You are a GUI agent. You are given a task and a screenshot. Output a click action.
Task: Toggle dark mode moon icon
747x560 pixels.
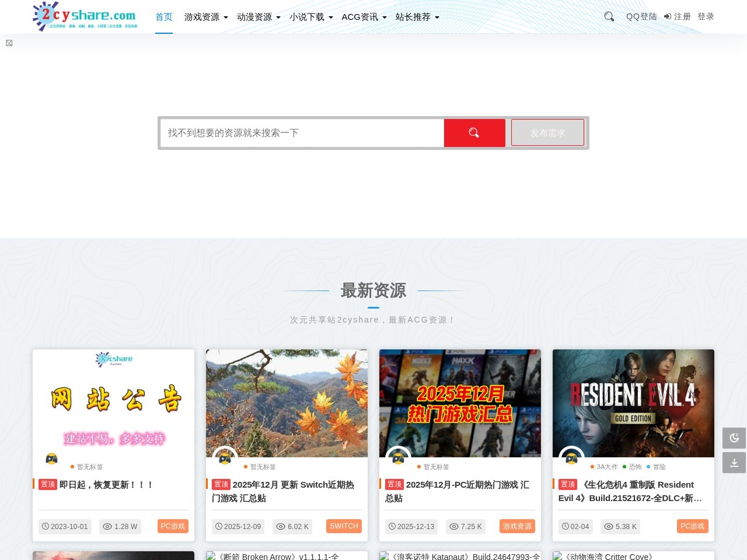click(734, 438)
